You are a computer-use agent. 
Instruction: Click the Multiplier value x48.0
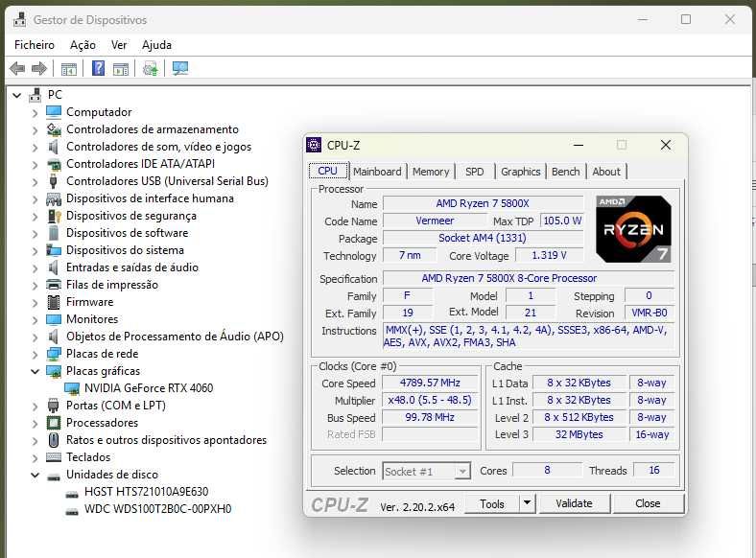(430, 400)
